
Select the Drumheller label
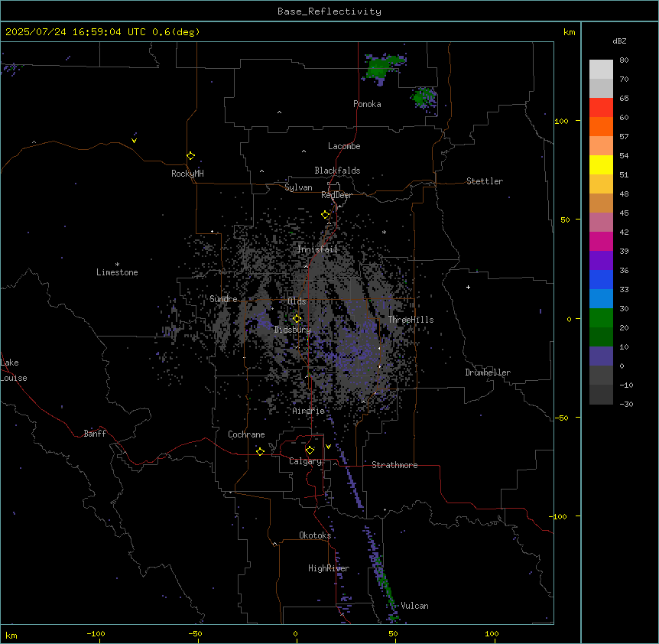(x=488, y=372)
